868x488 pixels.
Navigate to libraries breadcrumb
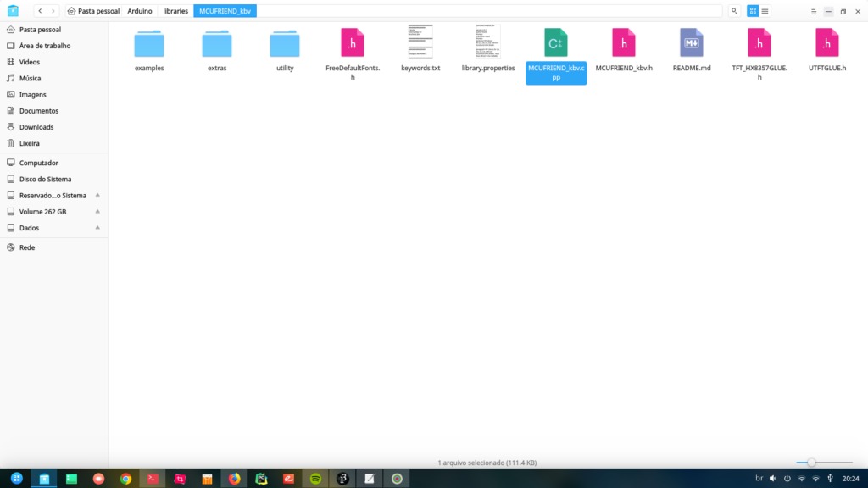pyautogui.click(x=175, y=11)
